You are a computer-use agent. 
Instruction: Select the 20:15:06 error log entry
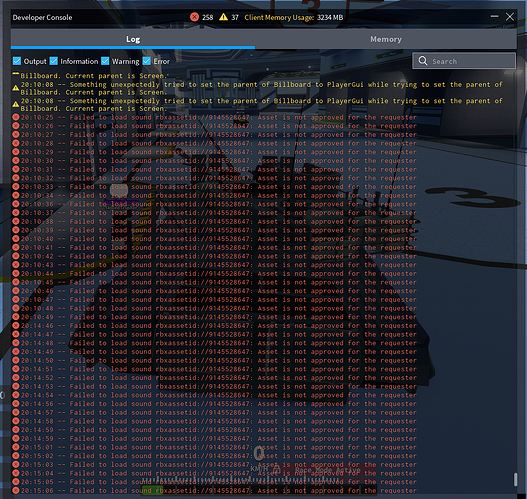(x=214, y=491)
